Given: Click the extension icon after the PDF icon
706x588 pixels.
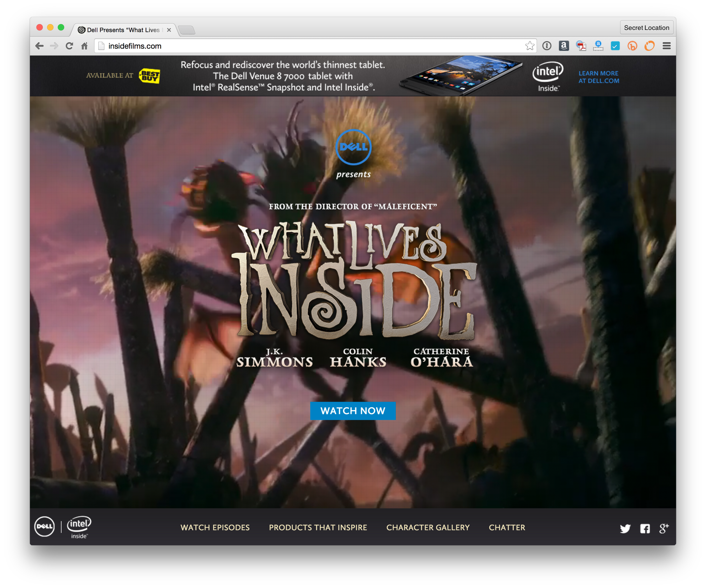Looking at the screenshot, I should [598, 46].
